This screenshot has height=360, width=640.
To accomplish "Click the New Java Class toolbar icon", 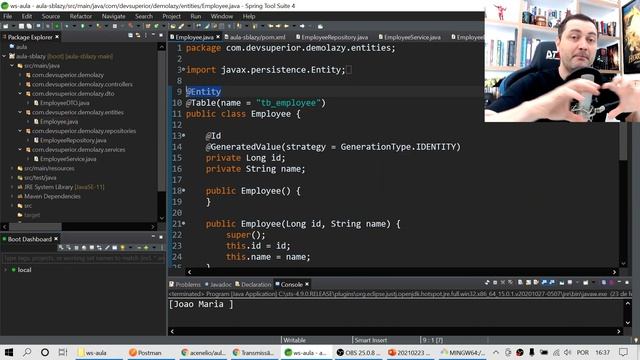I will click(156, 26).
